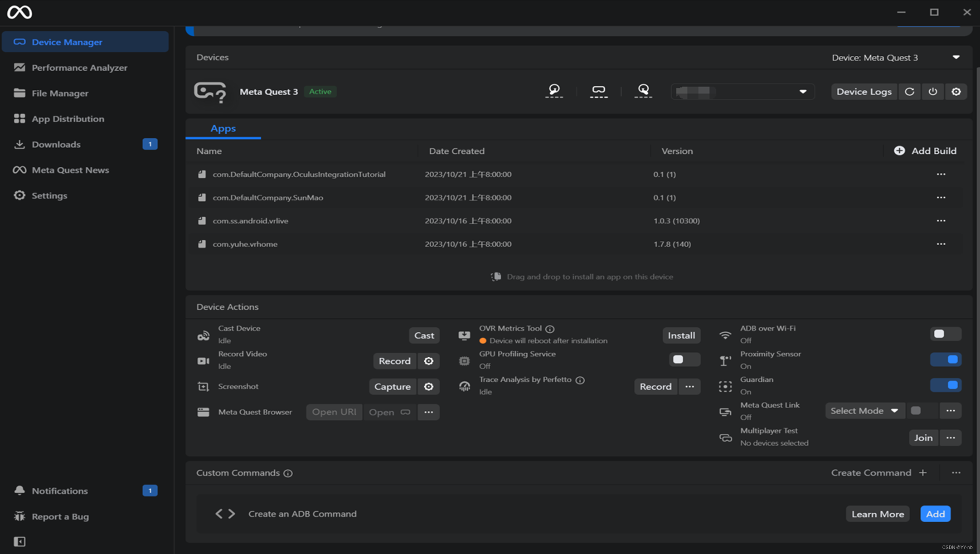The image size is (980, 554).
Task: Click the Create an ADB Command field
Action: click(302, 514)
